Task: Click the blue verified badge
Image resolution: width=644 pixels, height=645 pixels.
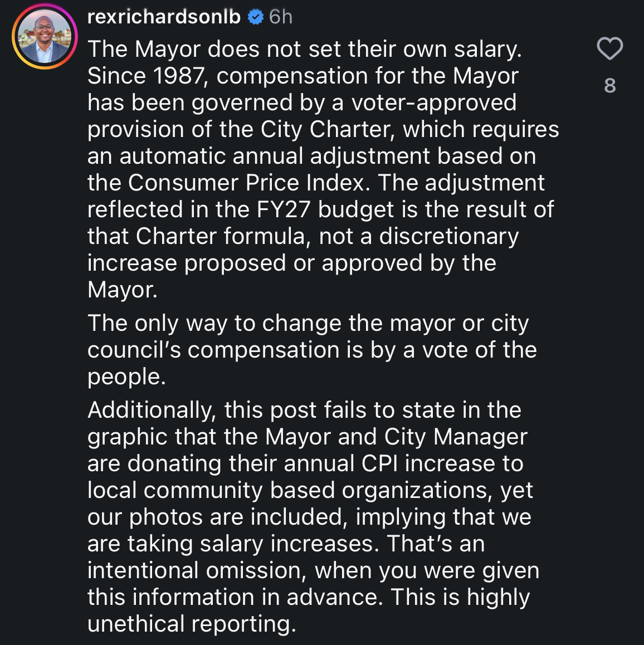Action: pyautogui.click(x=256, y=17)
